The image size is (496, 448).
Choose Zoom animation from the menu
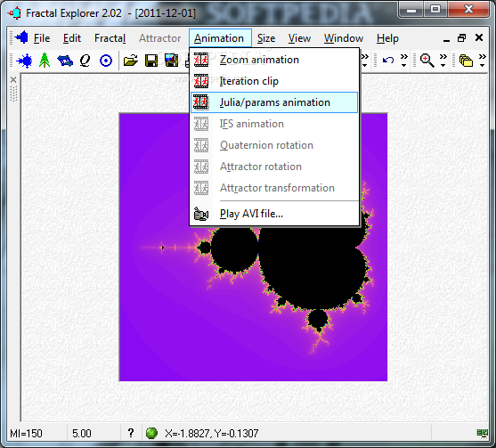274,60
